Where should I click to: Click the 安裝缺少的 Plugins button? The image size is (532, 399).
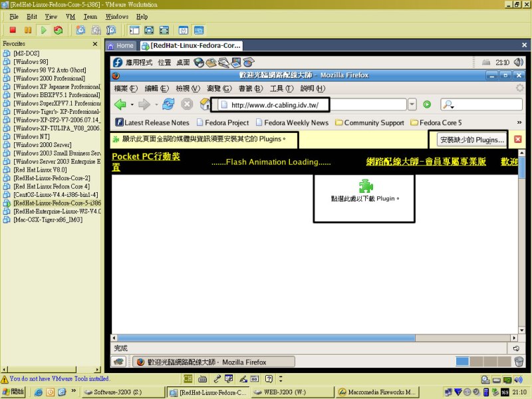pos(472,140)
